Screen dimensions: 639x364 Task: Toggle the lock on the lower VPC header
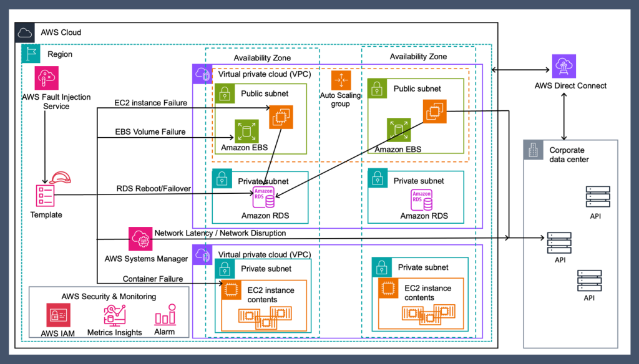pyautogui.click(x=201, y=255)
